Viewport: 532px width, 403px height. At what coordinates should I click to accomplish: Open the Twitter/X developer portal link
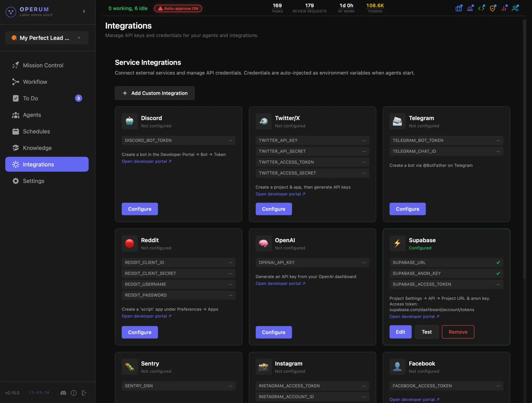coord(279,194)
